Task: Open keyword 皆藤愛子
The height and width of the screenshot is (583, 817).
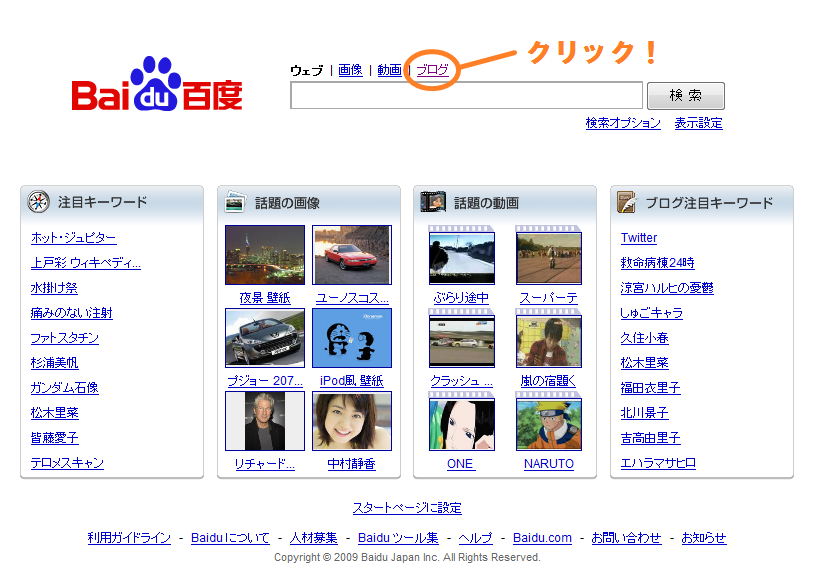Action: click(x=54, y=438)
